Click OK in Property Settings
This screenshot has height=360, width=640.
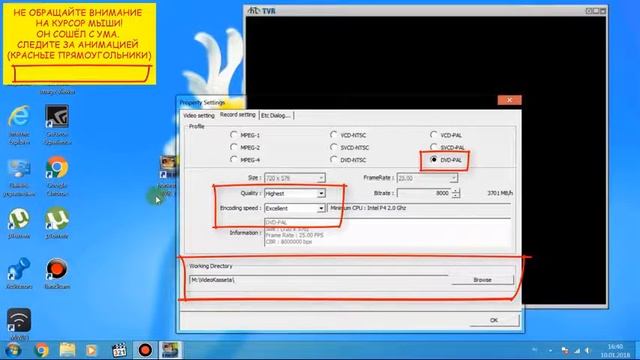(494, 320)
